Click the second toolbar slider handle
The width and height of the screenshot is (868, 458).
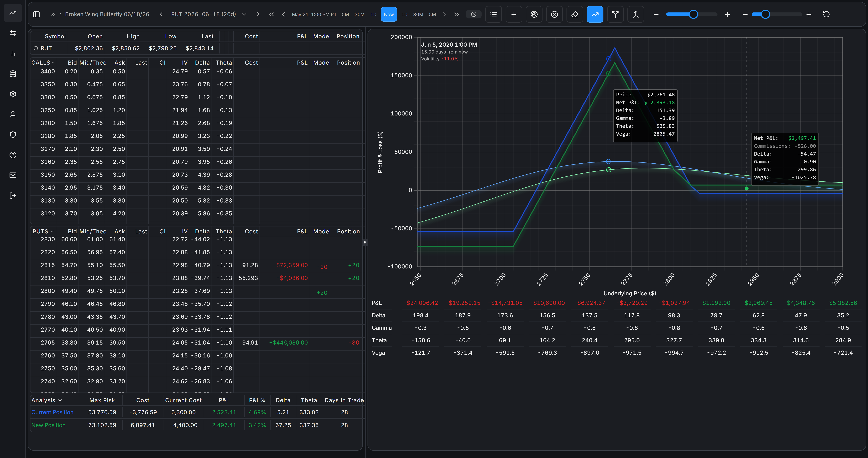pyautogui.click(x=765, y=14)
